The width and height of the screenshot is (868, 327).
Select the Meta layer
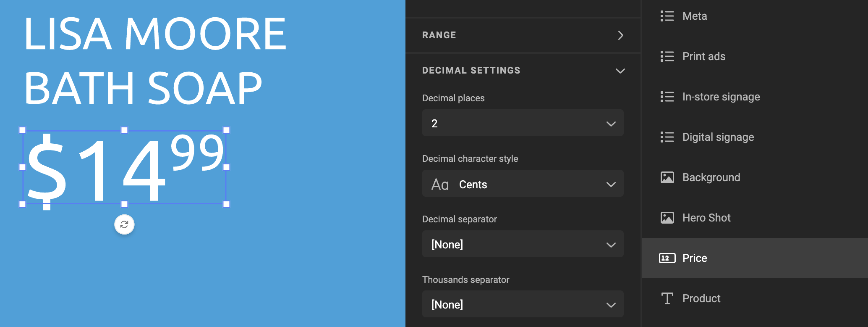point(755,16)
